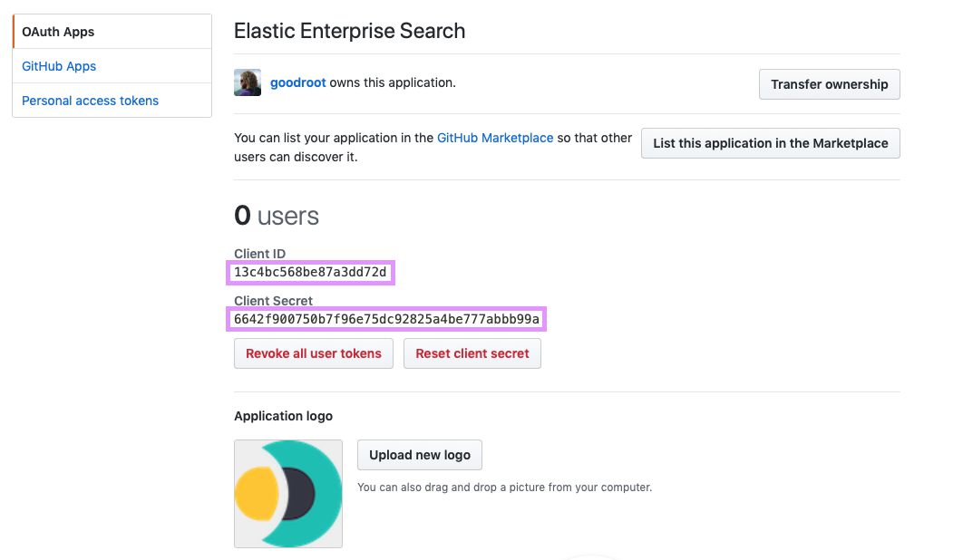The image size is (963, 560).
Task: Click the Elastic Enterprise Search page heading
Action: (349, 31)
